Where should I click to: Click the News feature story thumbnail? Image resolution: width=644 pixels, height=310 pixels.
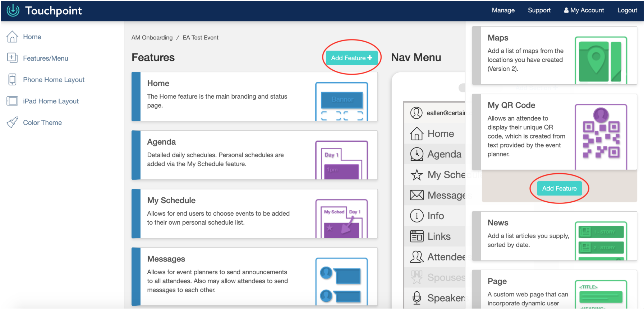pyautogui.click(x=601, y=241)
